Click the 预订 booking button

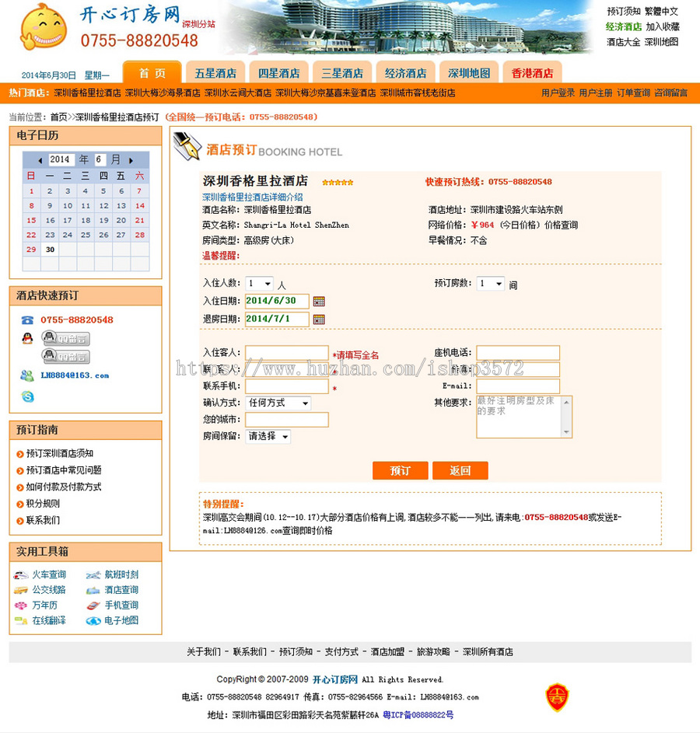point(400,470)
